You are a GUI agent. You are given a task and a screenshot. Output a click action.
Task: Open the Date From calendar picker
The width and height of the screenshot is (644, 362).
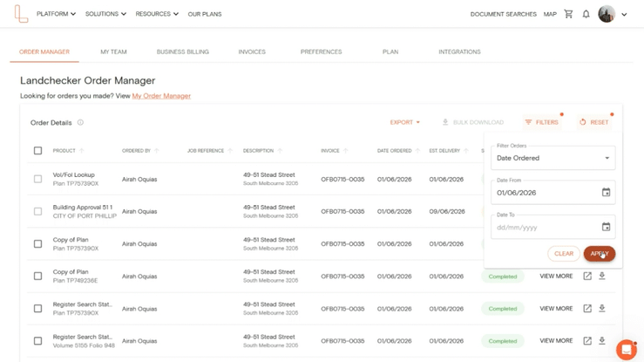click(607, 192)
